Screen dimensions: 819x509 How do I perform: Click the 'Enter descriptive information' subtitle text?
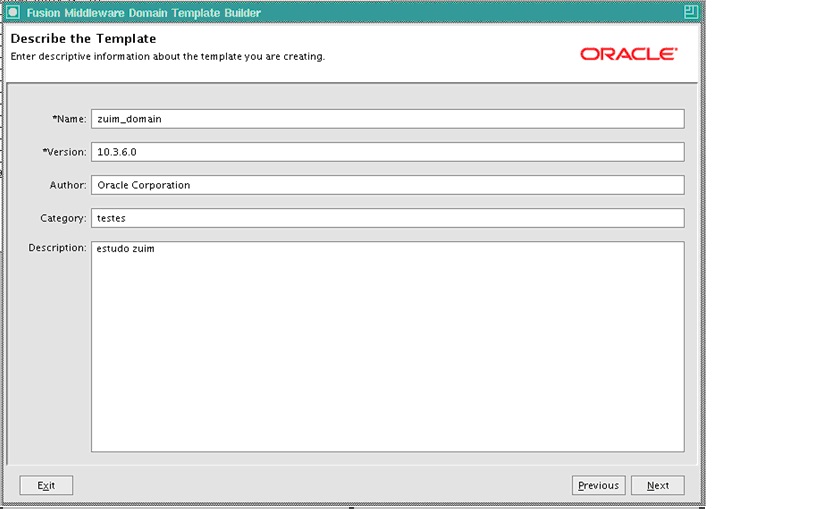[168, 56]
